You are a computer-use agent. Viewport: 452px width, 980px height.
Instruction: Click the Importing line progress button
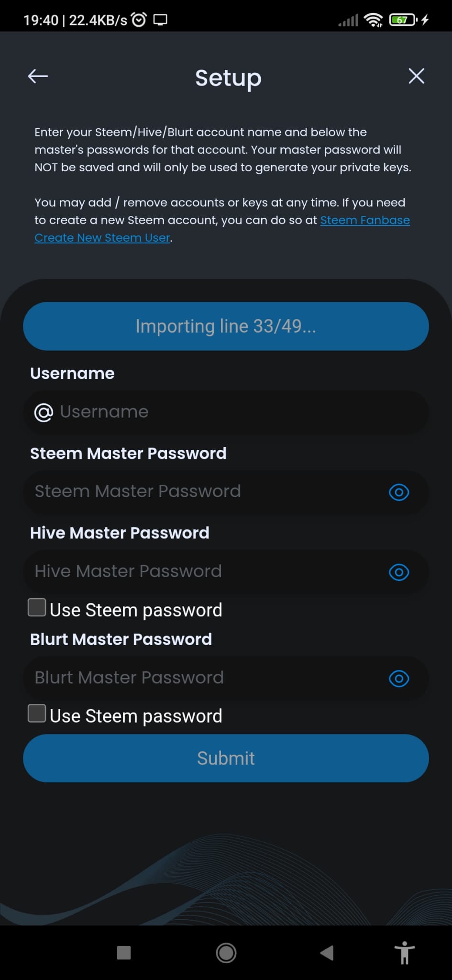point(226,326)
